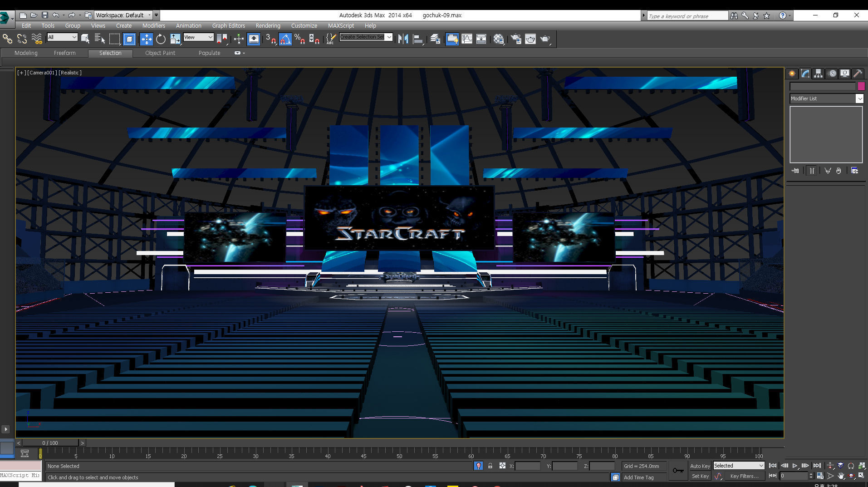Image resolution: width=868 pixels, height=487 pixels.
Task: Open the Workspace: Default dropdown
Action: click(123, 15)
